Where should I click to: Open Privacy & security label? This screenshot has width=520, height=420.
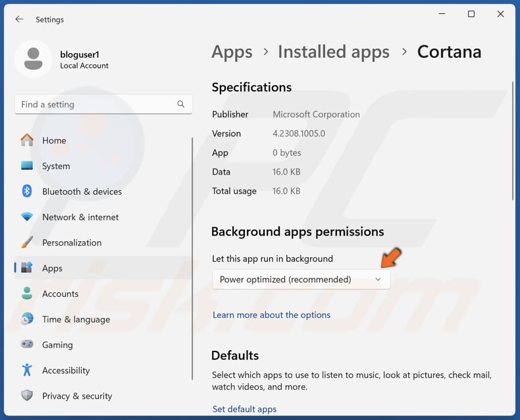coord(77,396)
